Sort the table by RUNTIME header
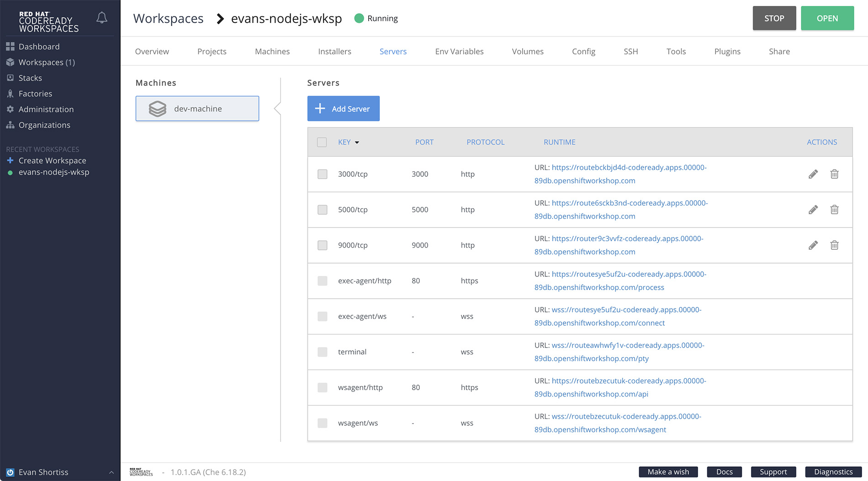 click(560, 142)
